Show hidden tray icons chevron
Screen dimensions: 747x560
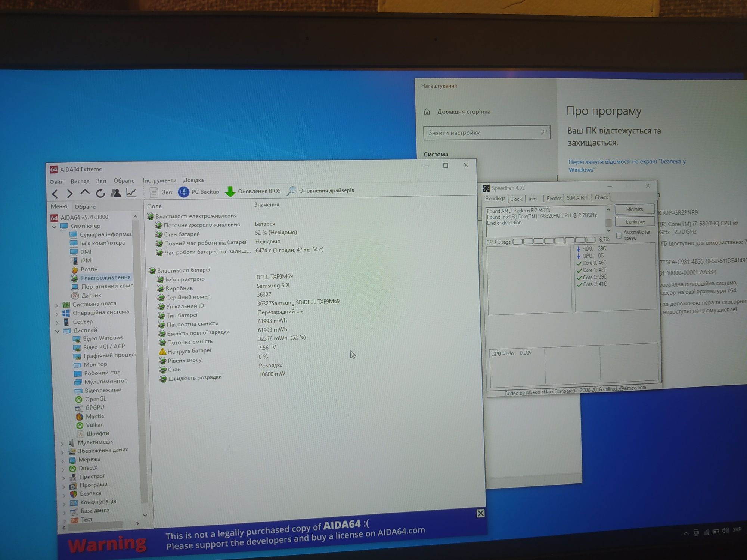coord(686,533)
